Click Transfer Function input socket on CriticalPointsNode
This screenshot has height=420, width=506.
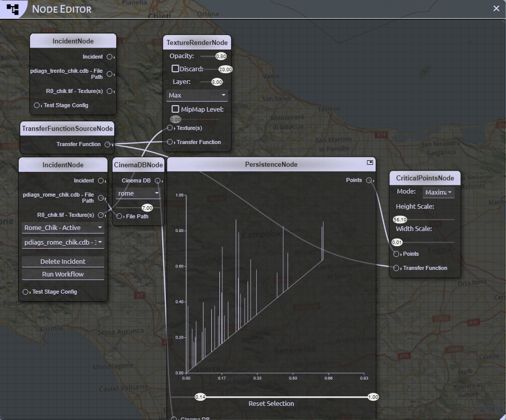396,268
